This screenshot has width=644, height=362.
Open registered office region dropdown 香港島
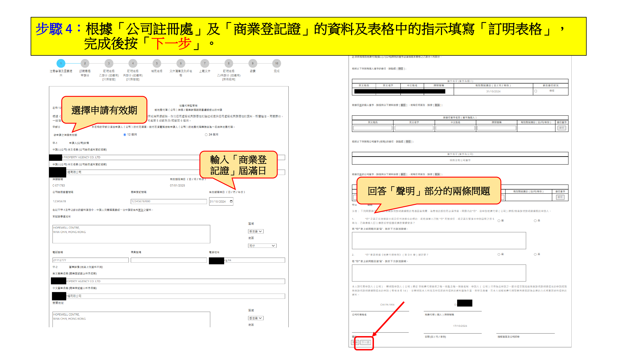pyautogui.click(x=256, y=231)
